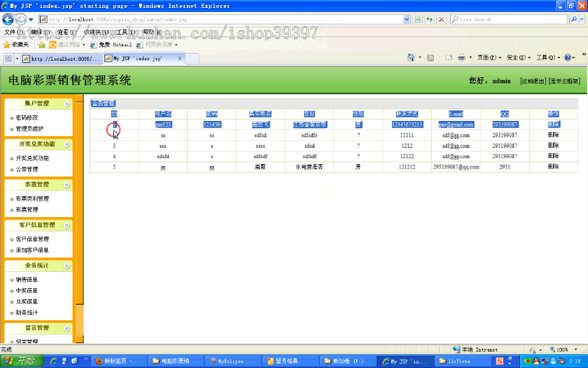
Task: Open the 公告管理 sidebar link
Action: [x=27, y=169]
